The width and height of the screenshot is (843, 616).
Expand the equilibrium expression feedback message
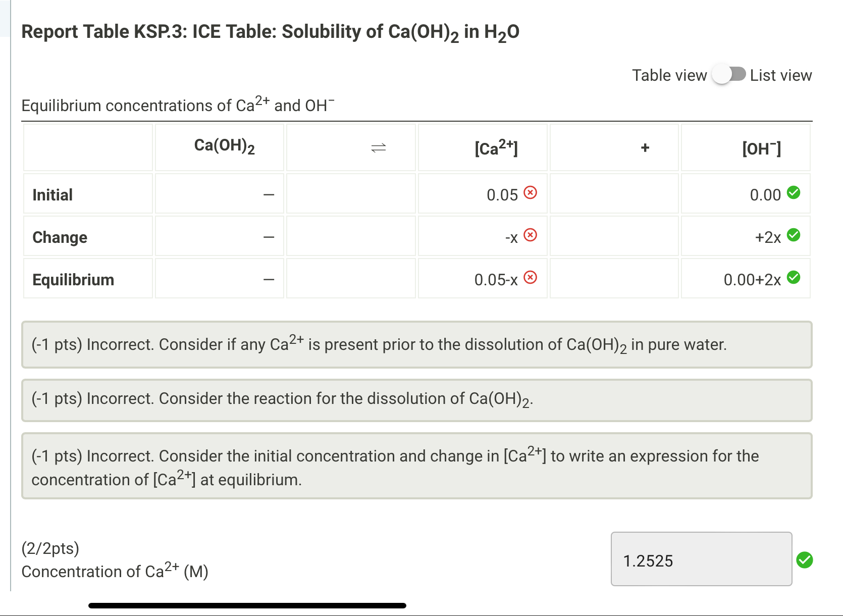pyautogui.click(x=417, y=466)
